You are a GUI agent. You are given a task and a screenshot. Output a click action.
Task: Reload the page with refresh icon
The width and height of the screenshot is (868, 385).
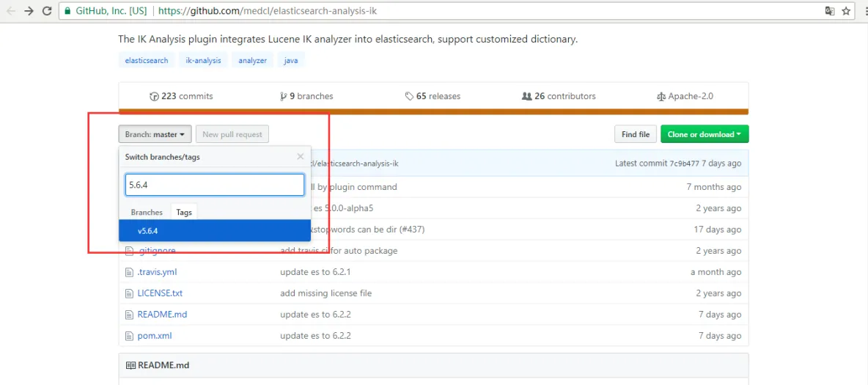pyautogui.click(x=47, y=10)
